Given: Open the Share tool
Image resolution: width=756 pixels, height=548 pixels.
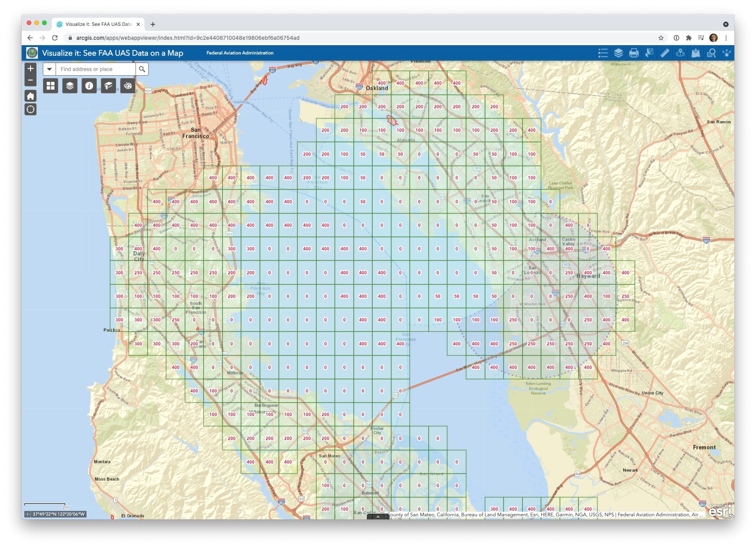Looking at the screenshot, I should [726, 53].
